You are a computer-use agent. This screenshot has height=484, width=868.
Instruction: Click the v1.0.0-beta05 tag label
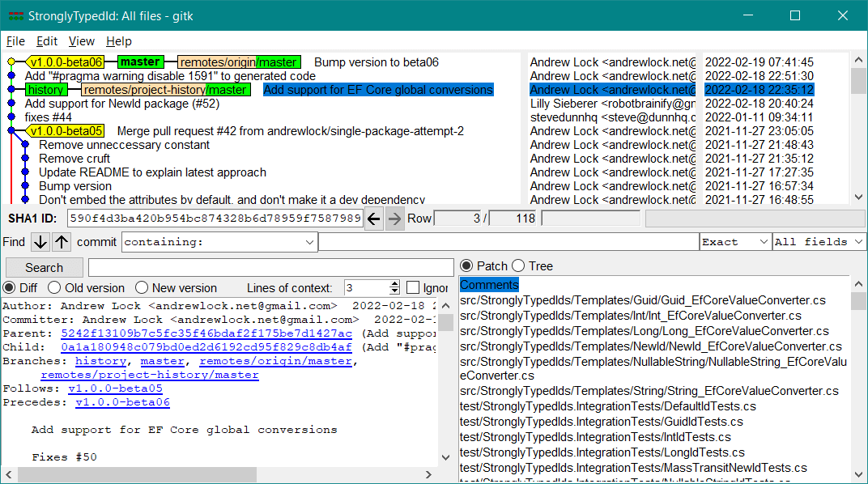[66, 131]
